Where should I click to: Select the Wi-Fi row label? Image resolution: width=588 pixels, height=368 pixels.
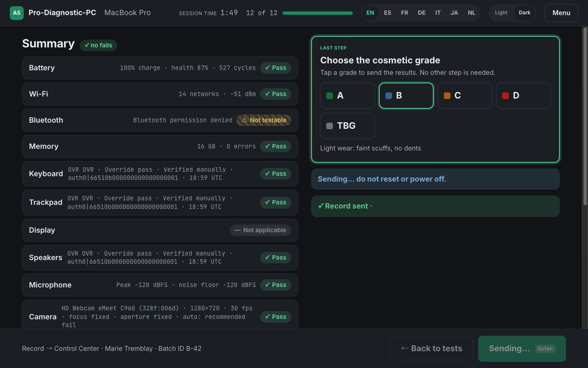pyautogui.click(x=38, y=94)
